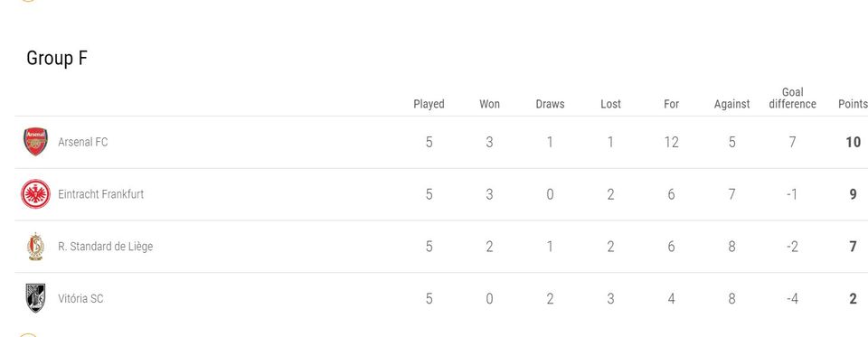
Task: Click Arsenal's 10 points value
Action: click(853, 142)
